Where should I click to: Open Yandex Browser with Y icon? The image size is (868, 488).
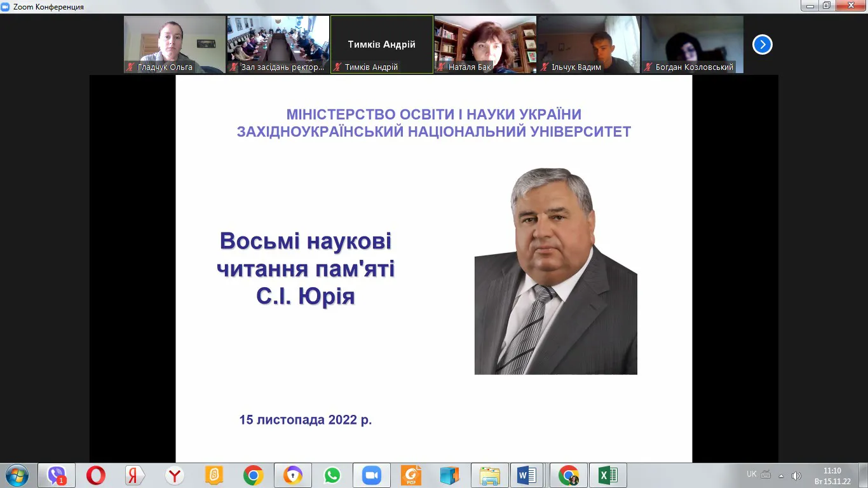[175, 475]
